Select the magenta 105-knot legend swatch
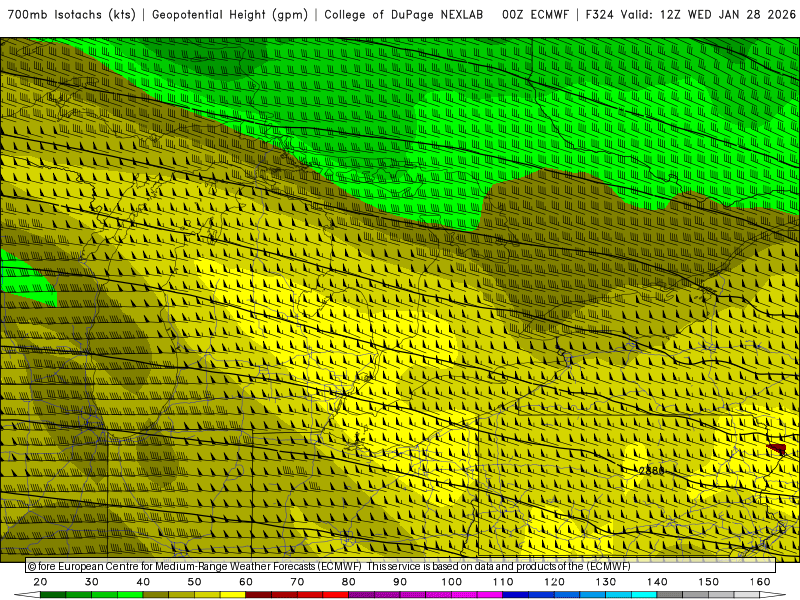 pos(490,595)
